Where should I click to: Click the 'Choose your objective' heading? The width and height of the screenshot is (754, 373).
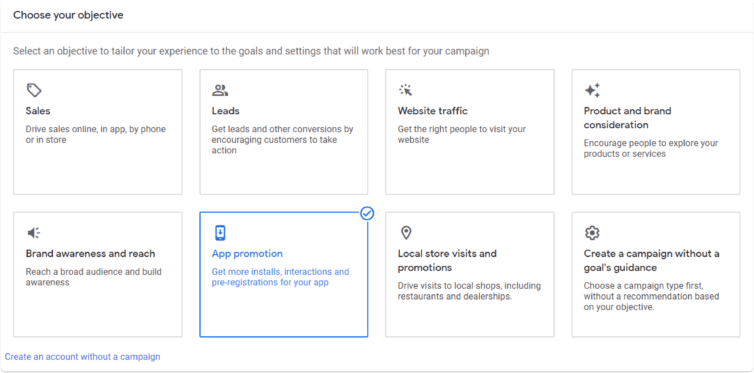pos(68,15)
